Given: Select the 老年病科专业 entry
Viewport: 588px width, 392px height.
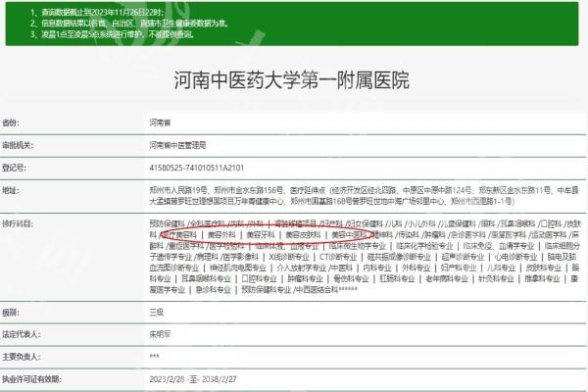Looking at the screenshot, I should (x=447, y=278).
